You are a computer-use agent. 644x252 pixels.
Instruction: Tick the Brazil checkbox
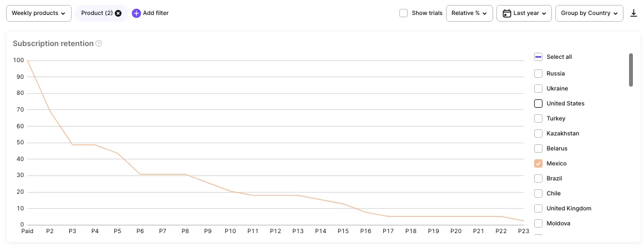pos(538,179)
